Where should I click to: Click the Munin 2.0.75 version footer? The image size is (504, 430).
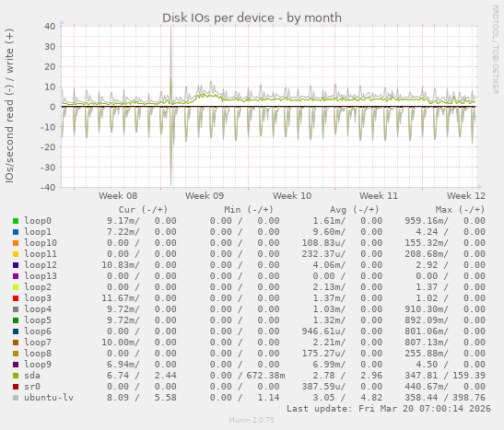tap(252, 420)
